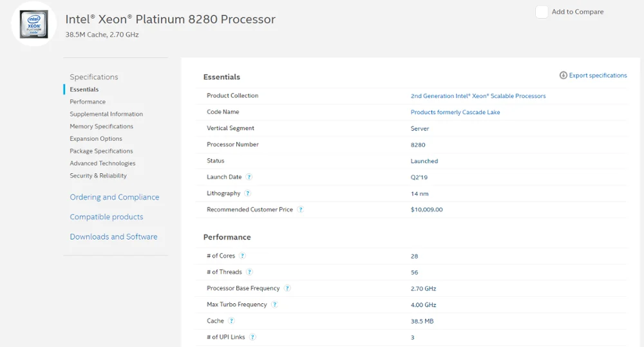The height and width of the screenshot is (347, 644).
Task: Jump to Advanced Technologies section
Action: (102, 164)
